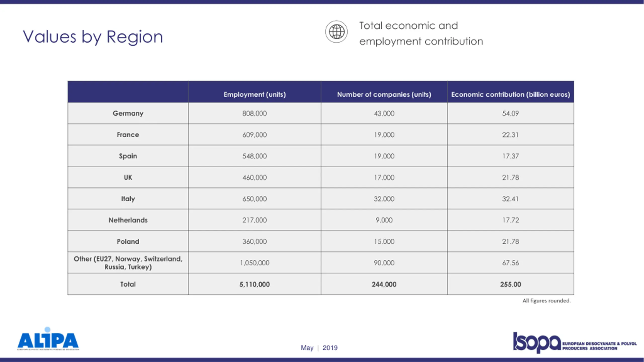Image resolution: width=644 pixels, height=362 pixels.
Task: Click Other row employment value 1,050,000
Action: coord(255,263)
